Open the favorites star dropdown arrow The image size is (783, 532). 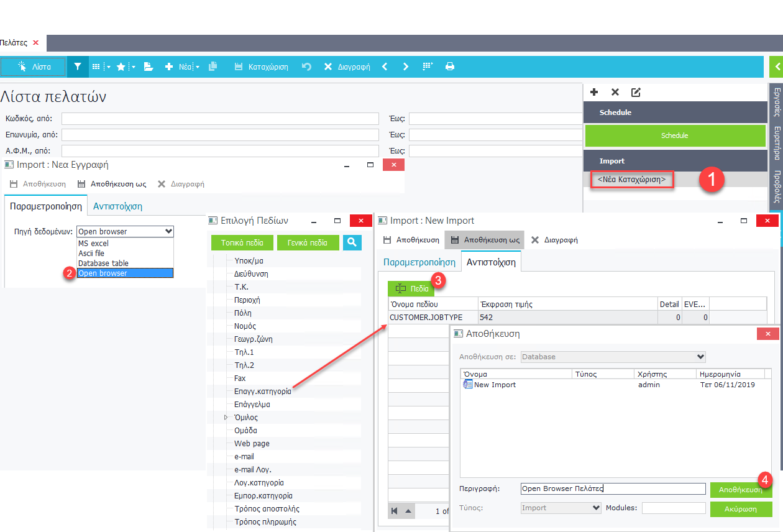tap(133, 67)
